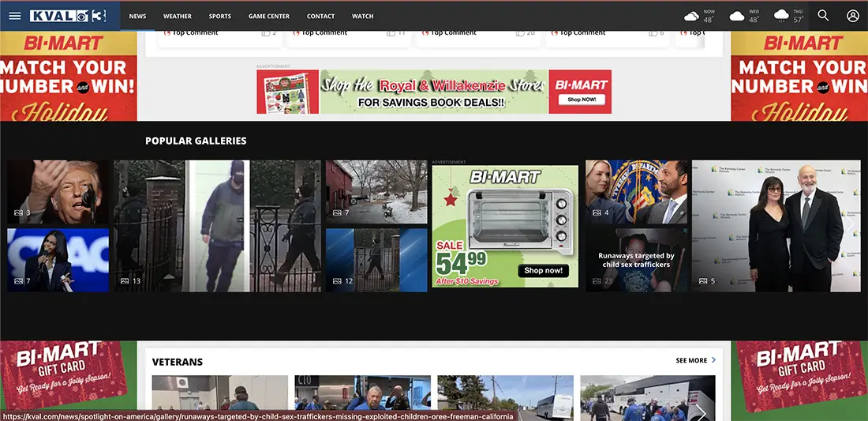
Task: Click the NOW cloud weather icon
Action: pos(691,16)
